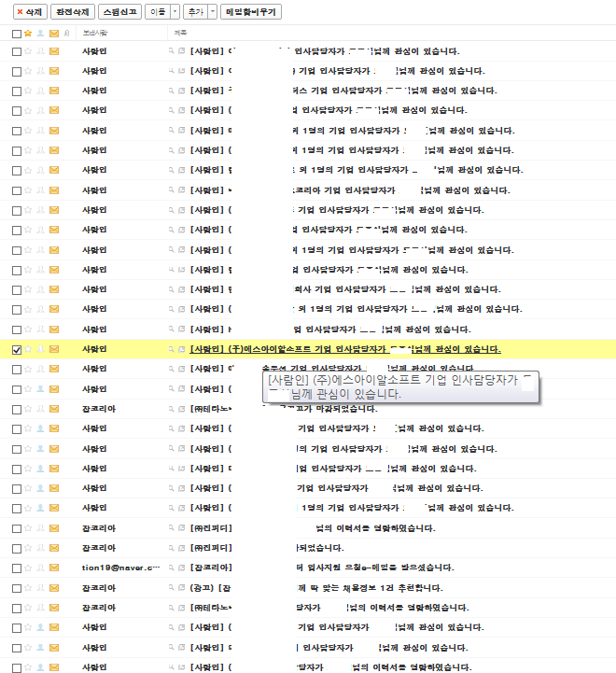
Task: Open the [㈜진퍼디] mail ending 되었습니다
Action: (267, 548)
